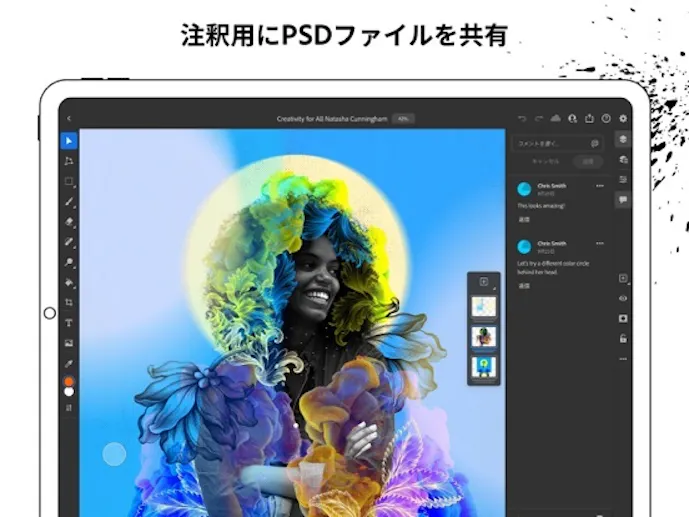
Task: Reply to "This looks amazing!" comment
Action: click(x=523, y=218)
